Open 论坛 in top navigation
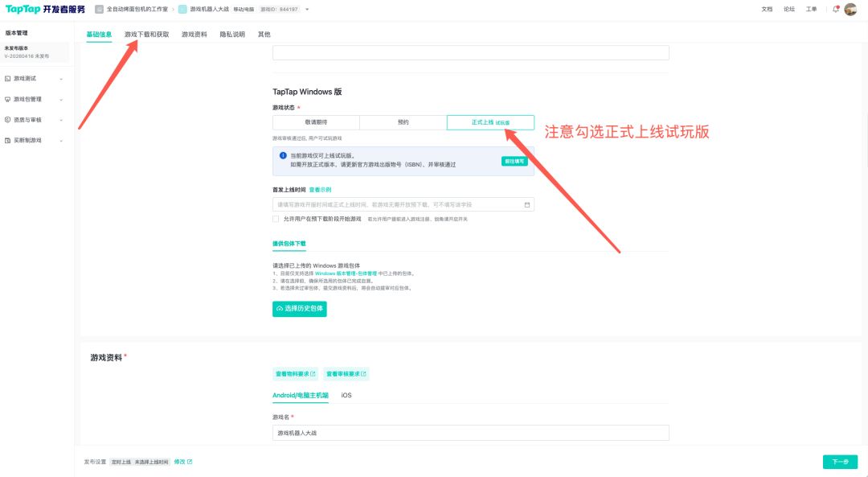 tap(789, 10)
